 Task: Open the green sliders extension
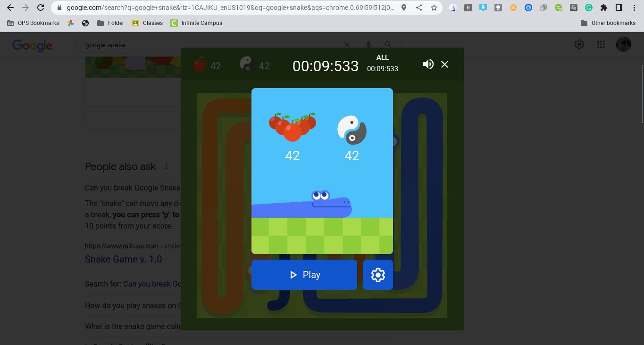559,8
